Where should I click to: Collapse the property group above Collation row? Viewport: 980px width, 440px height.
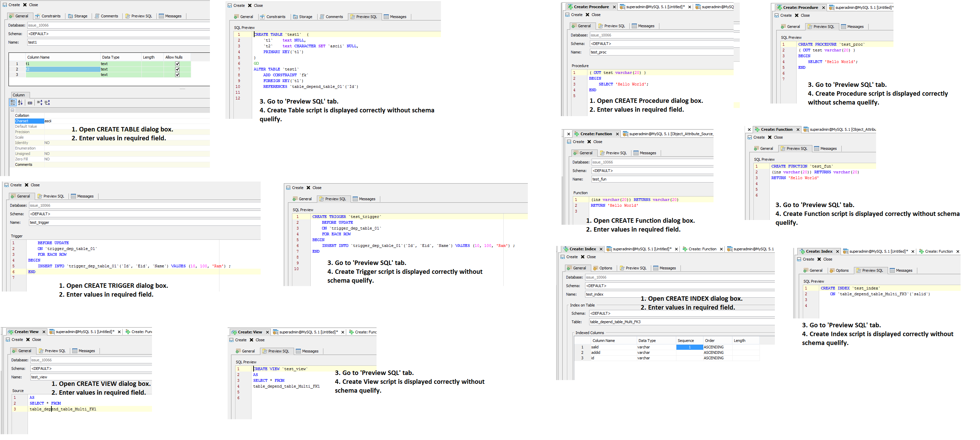coord(13,110)
